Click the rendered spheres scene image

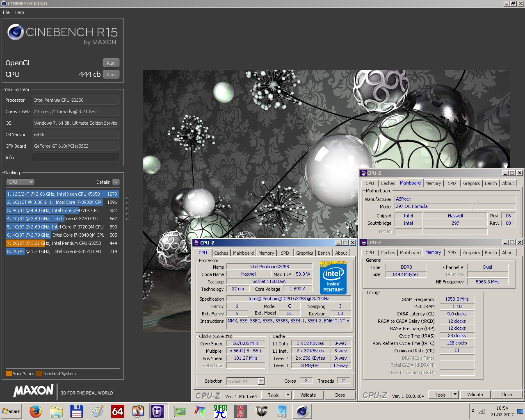326,201
